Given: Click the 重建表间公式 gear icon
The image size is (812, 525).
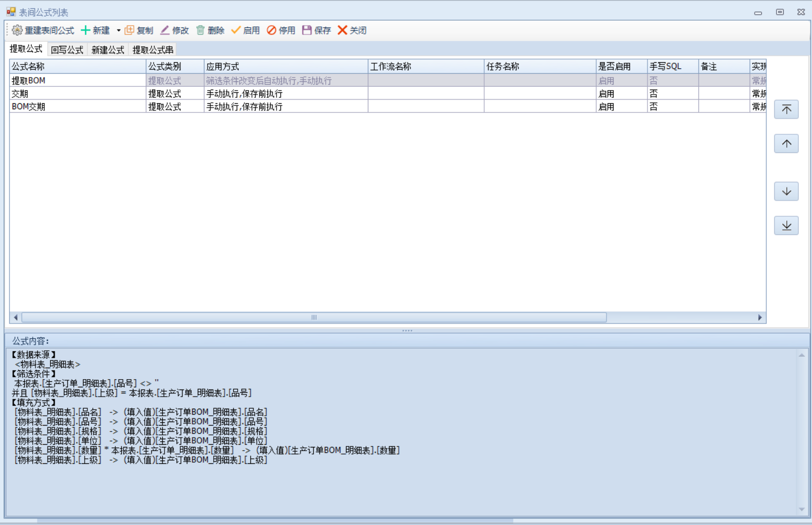Looking at the screenshot, I should [17, 30].
